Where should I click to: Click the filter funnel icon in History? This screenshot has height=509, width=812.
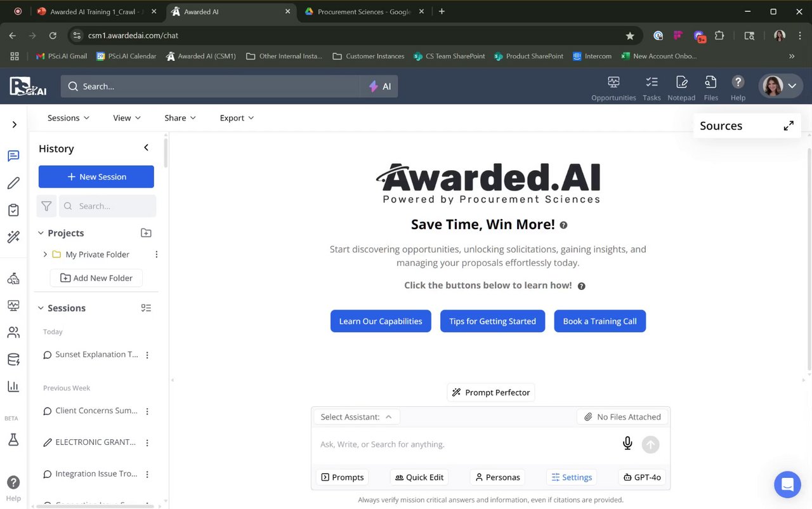point(46,206)
